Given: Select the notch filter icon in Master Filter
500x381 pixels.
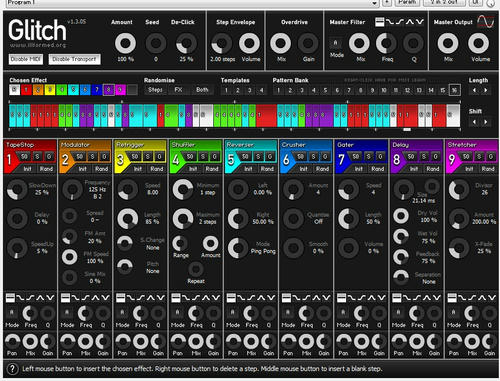Looking at the screenshot, I should pos(420,22).
